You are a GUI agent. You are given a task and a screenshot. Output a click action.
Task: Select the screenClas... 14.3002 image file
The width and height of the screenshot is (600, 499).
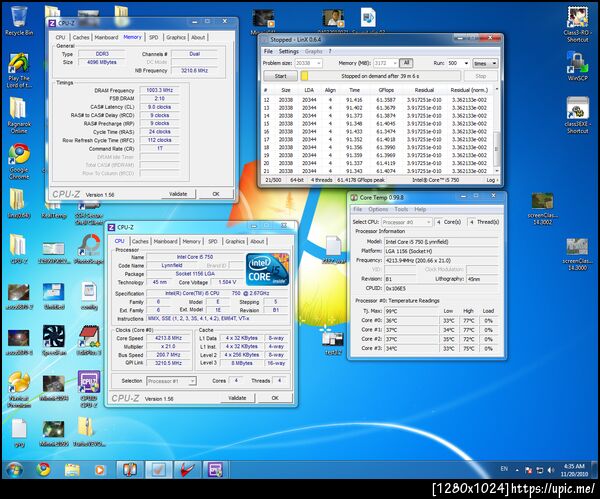click(x=542, y=209)
